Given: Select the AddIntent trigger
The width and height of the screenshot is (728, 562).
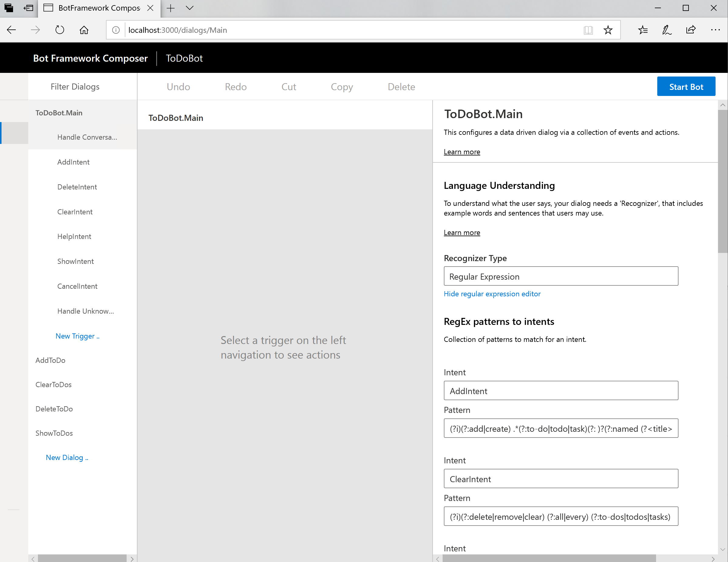Looking at the screenshot, I should coord(73,162).
